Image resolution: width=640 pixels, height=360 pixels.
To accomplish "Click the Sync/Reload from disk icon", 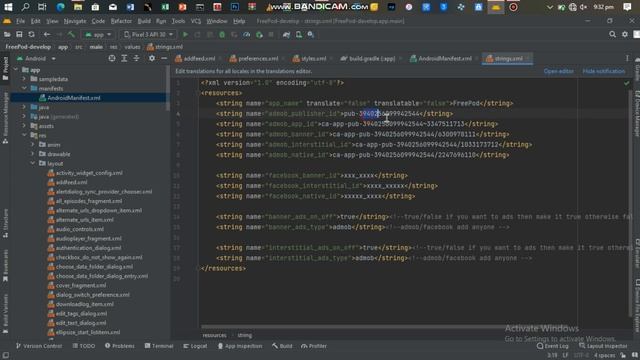I will 31,35.
